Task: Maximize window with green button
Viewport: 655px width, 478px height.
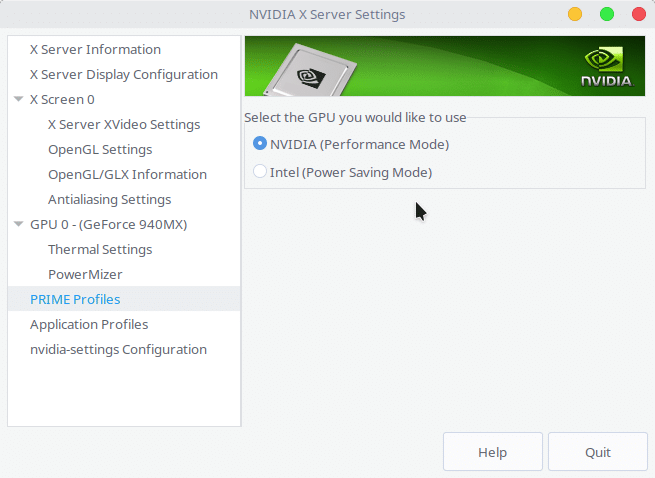Action: [607, 14]
